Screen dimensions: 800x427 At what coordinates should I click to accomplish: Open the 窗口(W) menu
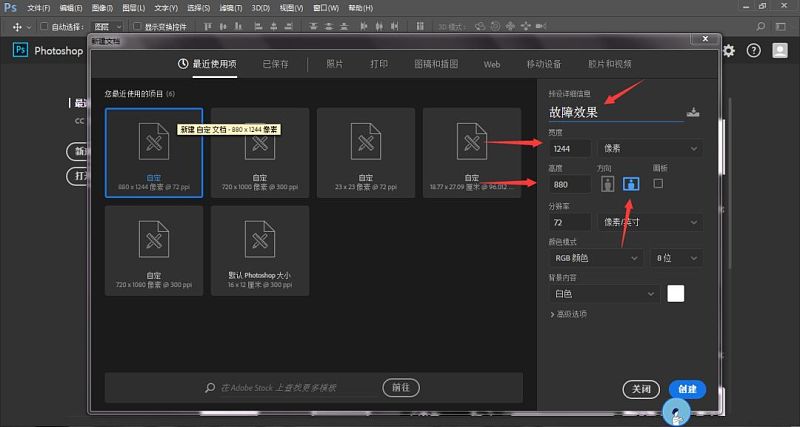coord(326,8)
